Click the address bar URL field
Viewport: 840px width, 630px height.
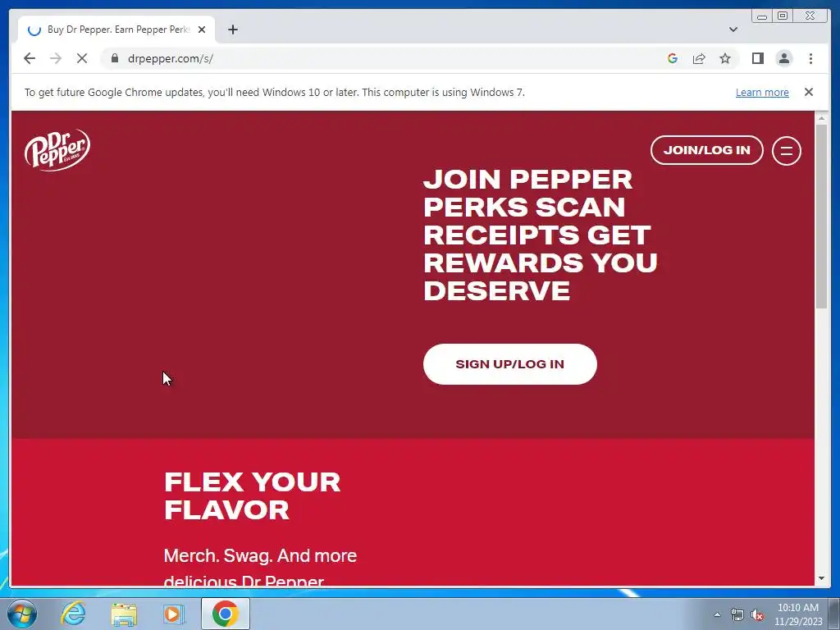(386, 58)
